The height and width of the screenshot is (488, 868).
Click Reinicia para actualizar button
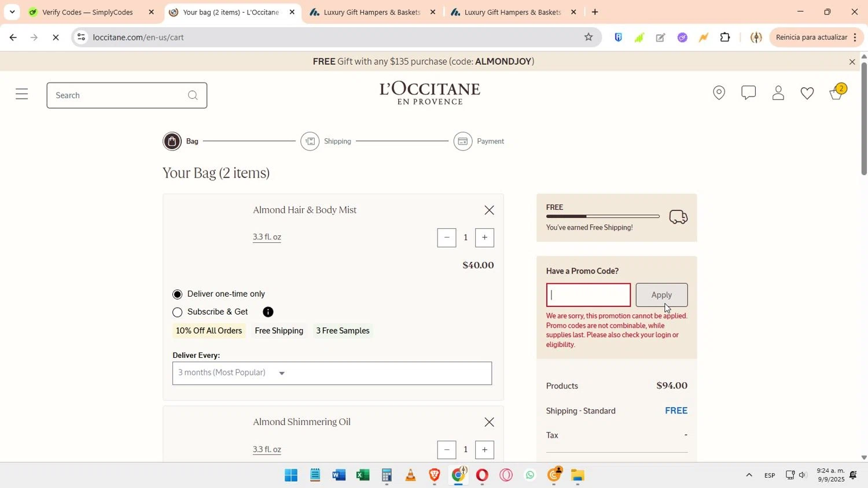tap(817, 37)
